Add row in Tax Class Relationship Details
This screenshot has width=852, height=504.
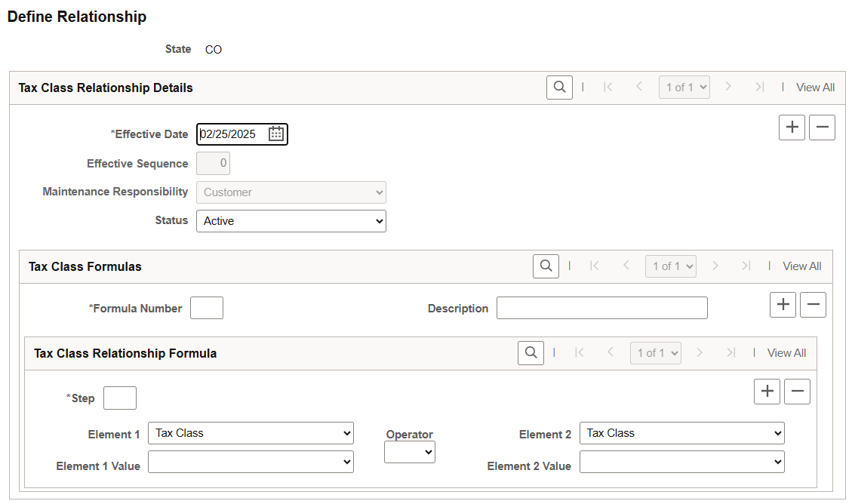tap(792, 127)
